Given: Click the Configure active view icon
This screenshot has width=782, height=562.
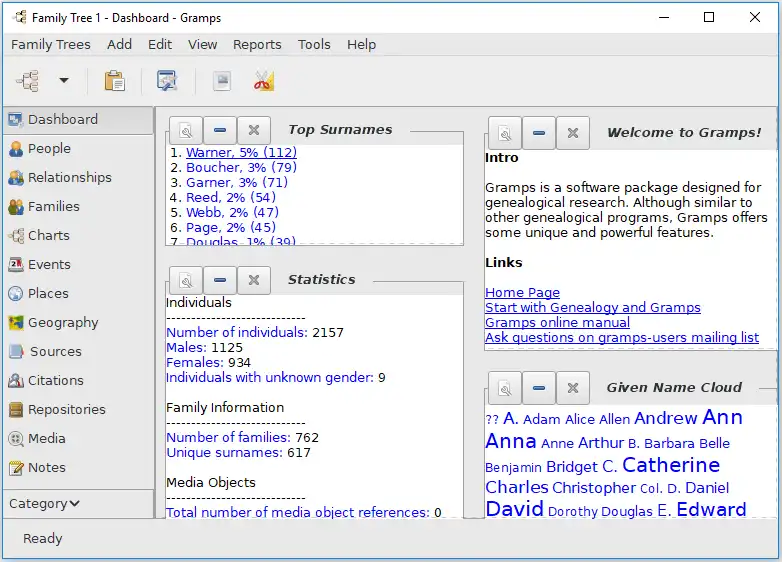Looking at the screenshot, I should point(166,81).
